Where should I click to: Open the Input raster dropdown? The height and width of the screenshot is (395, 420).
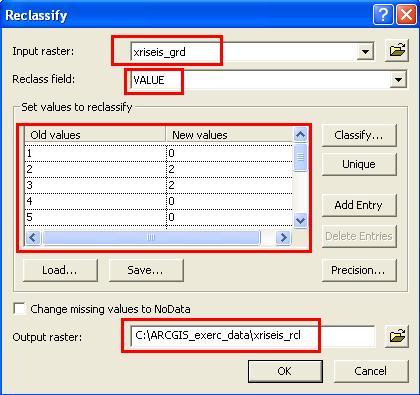[365, 52]
